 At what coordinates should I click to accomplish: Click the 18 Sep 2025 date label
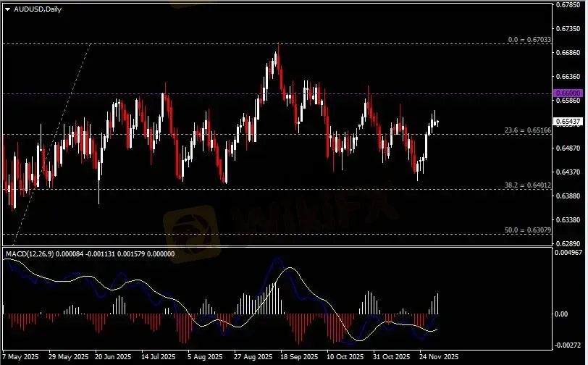[299, 356]
